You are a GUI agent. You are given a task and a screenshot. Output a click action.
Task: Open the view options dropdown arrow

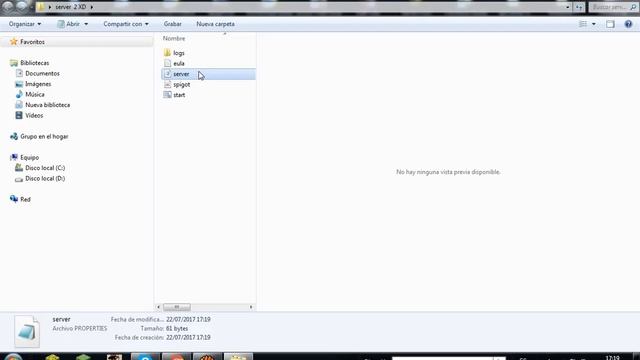pyautogui.click(x=594, y=24)
